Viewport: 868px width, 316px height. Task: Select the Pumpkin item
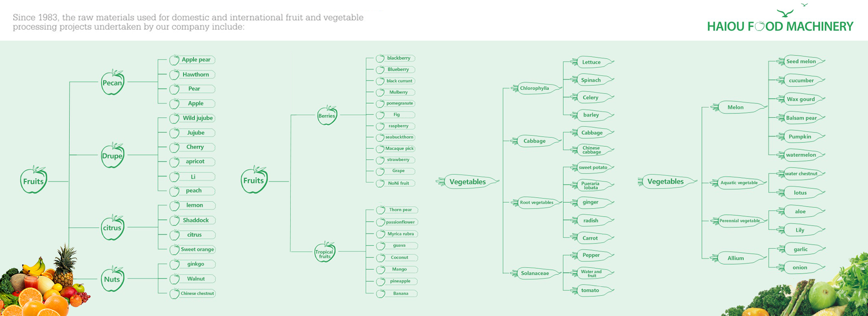pyautogui.click(x=801, y=137)
